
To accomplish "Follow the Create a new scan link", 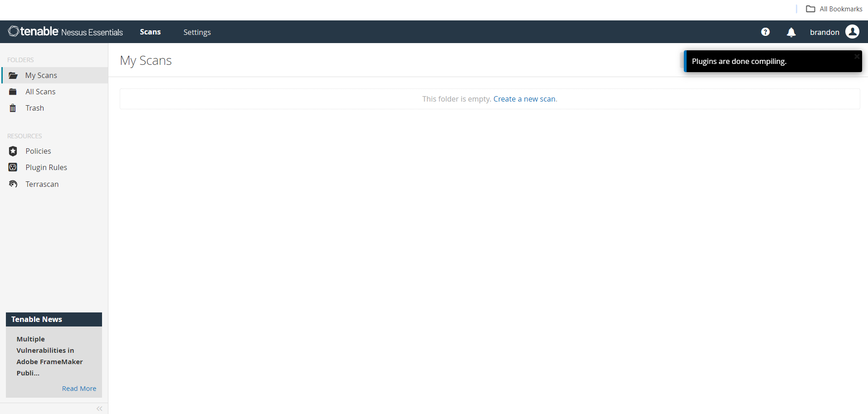I will coord(524,99).
